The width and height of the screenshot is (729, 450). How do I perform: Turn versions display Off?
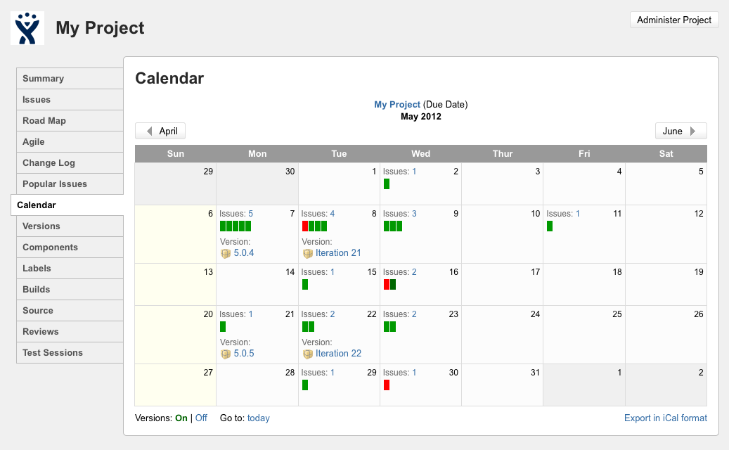pyautogui.click(x=201, y=418)
